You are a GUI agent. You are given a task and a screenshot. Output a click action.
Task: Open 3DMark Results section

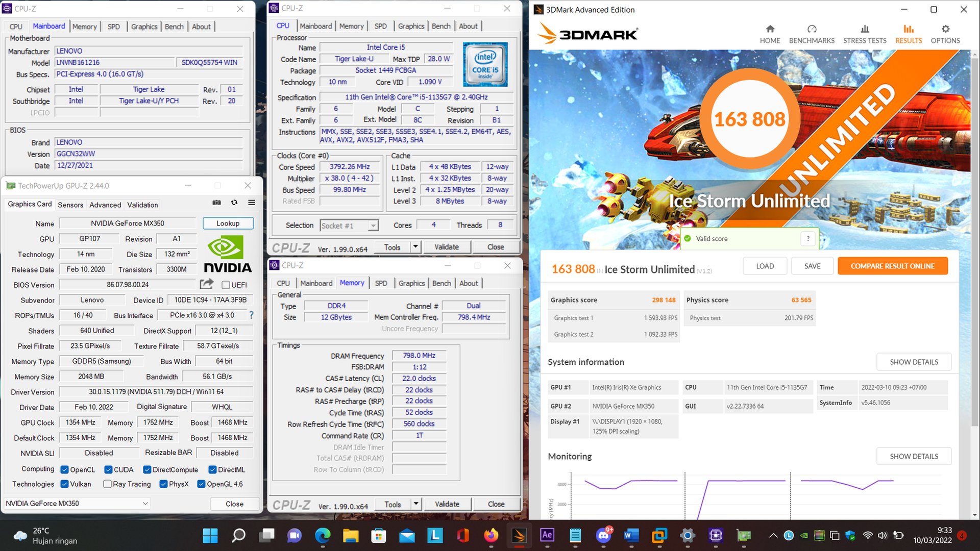[909, 34]
